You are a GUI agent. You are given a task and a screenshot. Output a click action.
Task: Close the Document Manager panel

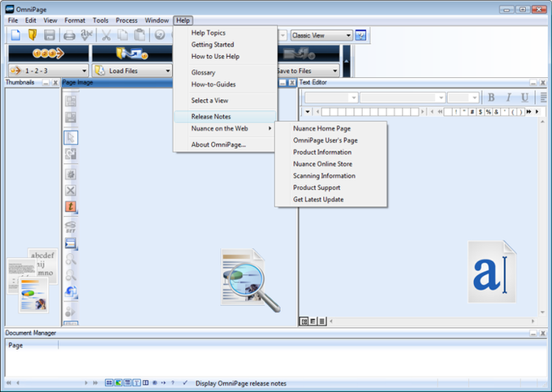coord(542,333)
